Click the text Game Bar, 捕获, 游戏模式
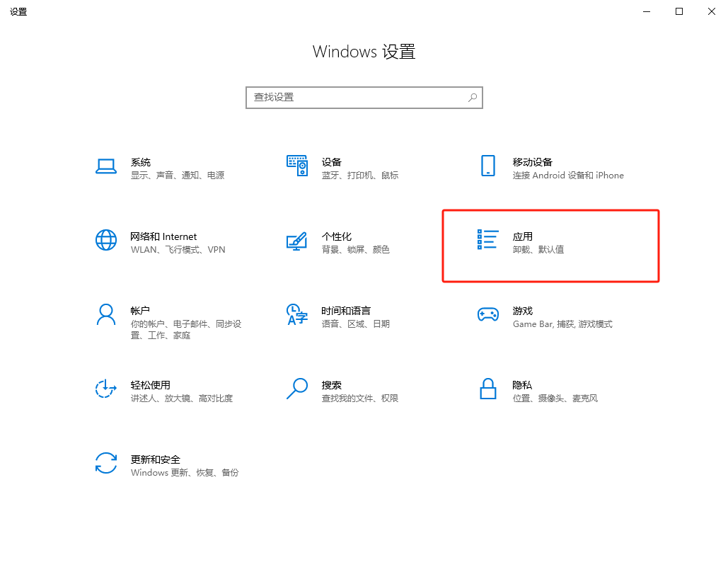This screenshot has width=728, height=567. (562, 323)
